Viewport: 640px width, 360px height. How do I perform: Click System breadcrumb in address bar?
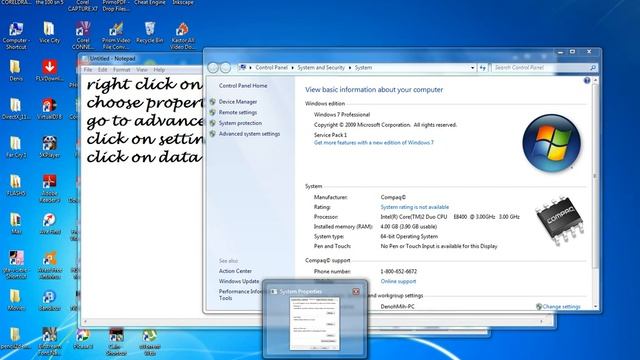[363, 68]
